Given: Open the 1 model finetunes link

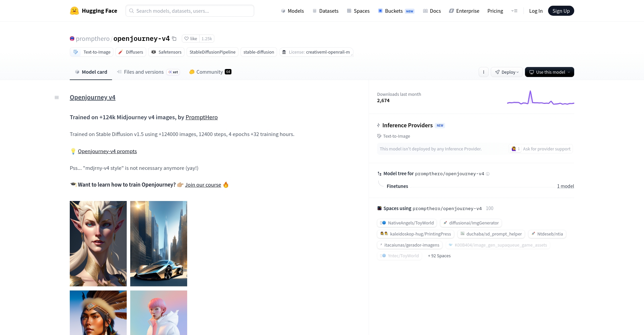Looking at the screenshot, I should coord(566,186).
